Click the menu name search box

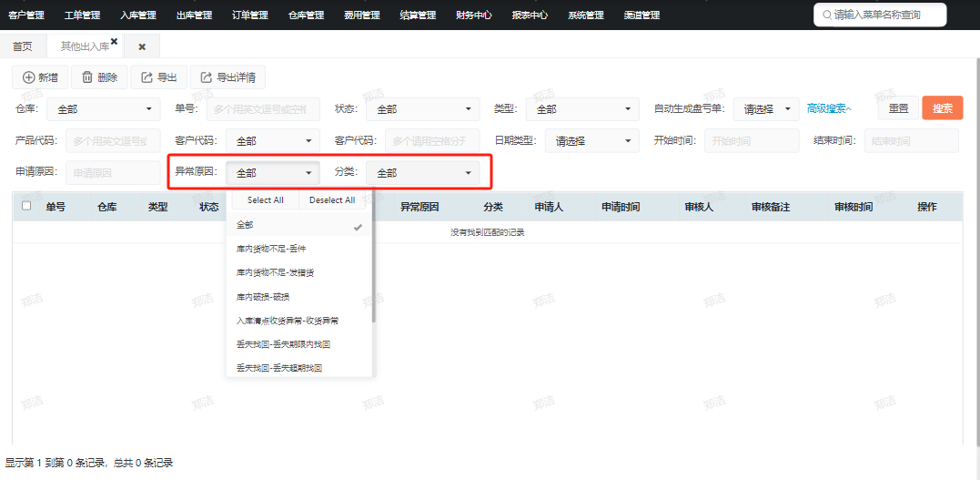point(880,15)
